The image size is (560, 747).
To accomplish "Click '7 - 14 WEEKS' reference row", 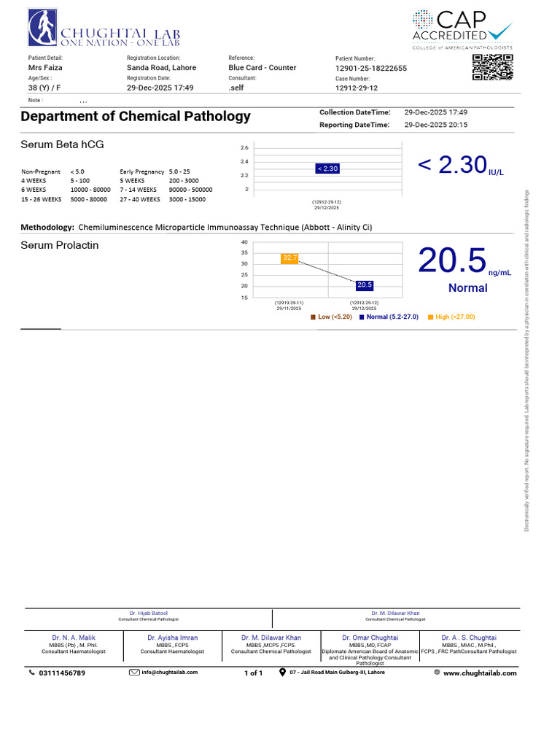I will pyautogui.click(x=166, y=190).
